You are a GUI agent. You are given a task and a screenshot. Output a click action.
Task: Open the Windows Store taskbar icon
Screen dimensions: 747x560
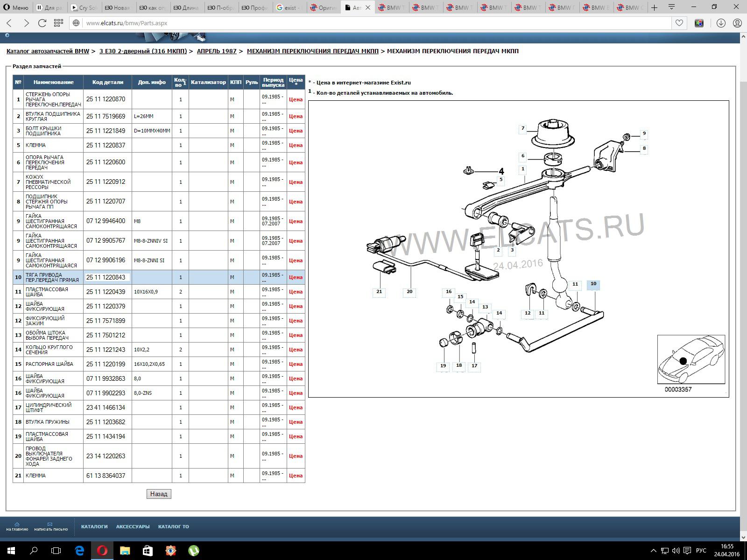[x=148, y=551]
